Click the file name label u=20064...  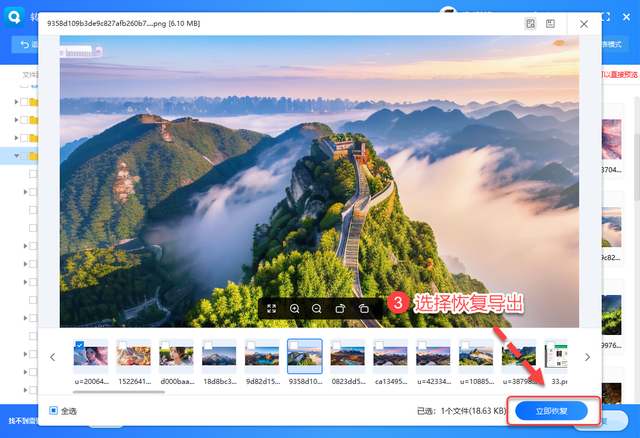point(92,381)
